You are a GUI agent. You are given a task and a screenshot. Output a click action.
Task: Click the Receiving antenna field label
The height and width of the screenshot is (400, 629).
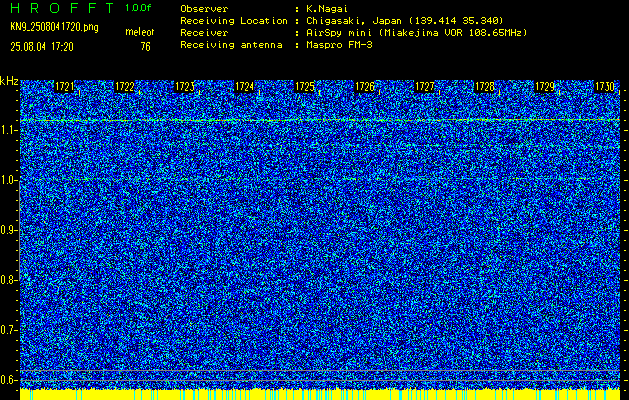231,45
